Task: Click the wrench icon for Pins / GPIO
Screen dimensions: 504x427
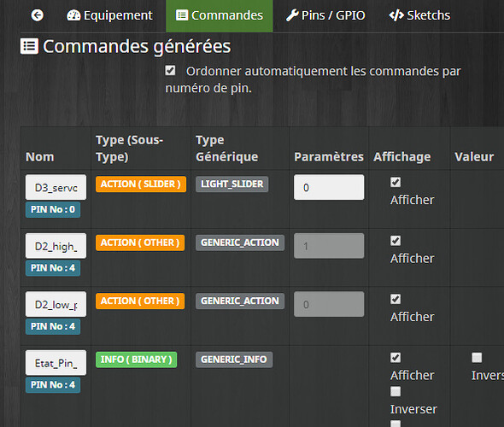Action: click(292, 15)
